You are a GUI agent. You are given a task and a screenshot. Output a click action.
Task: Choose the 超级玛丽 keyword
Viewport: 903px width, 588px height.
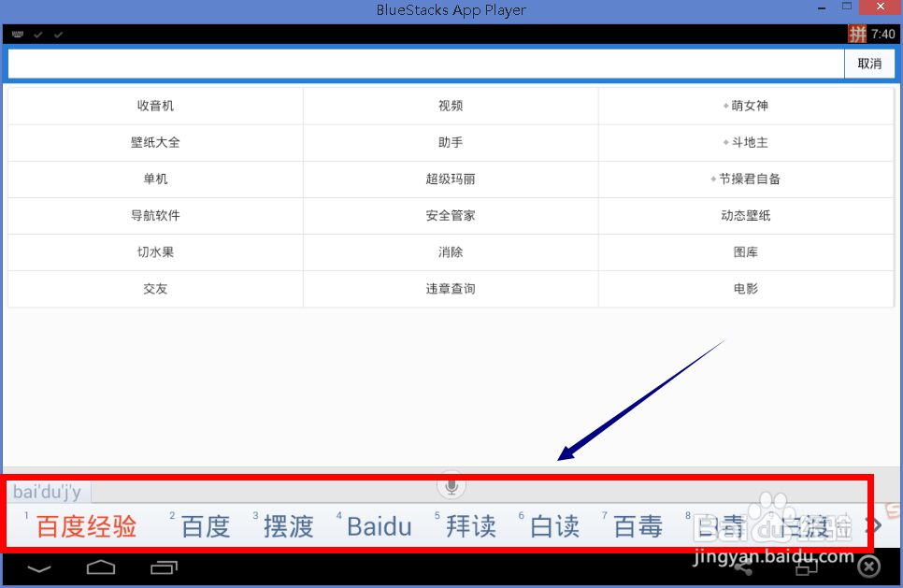point(451,179)
